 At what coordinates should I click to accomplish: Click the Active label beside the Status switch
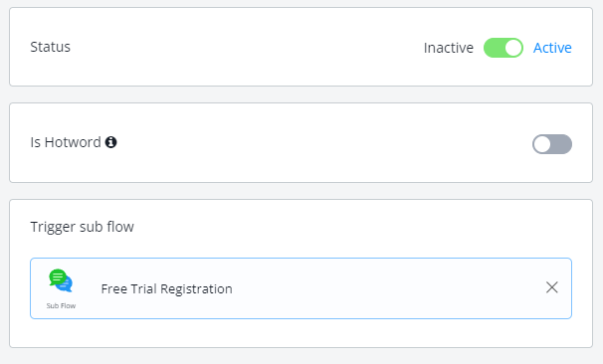[x=552, y=48]
